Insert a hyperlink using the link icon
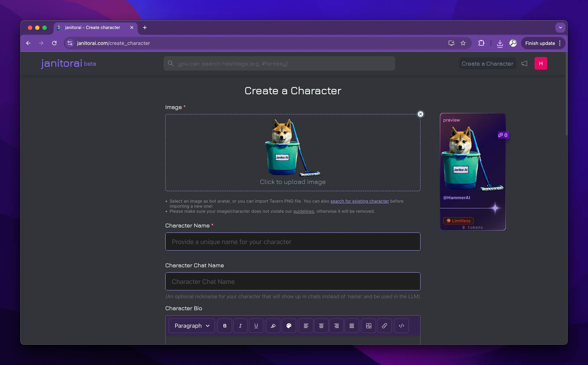 385,326
